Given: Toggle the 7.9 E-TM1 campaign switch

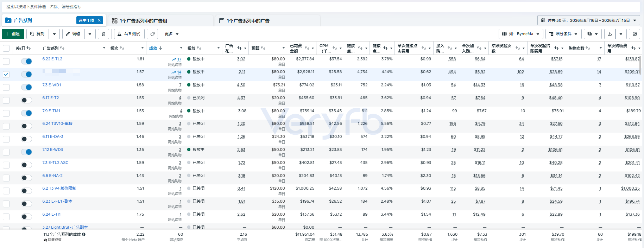Looking at the screenshot, I should 26,113.
